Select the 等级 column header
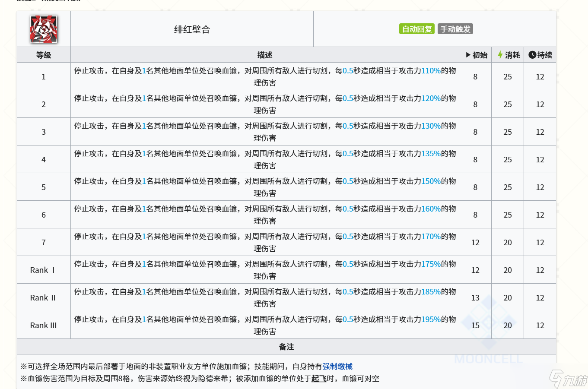The width and height of the screenshot is (588, 389). [43, 55]
